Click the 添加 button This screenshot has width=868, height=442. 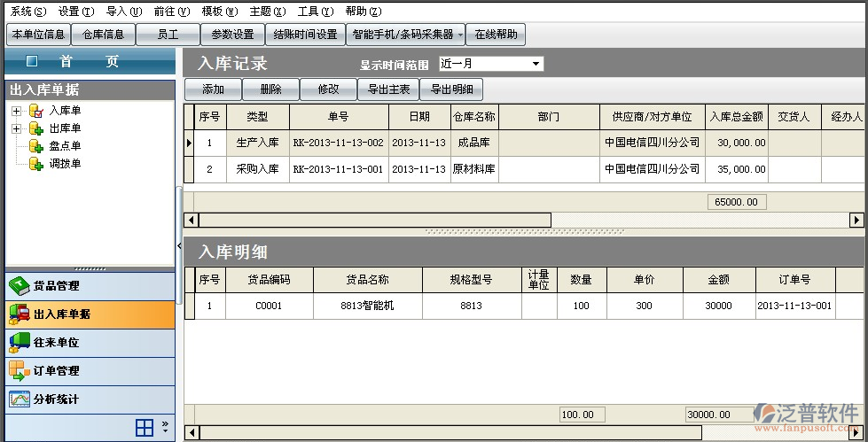pyautogui.click(x=213, y=89)
